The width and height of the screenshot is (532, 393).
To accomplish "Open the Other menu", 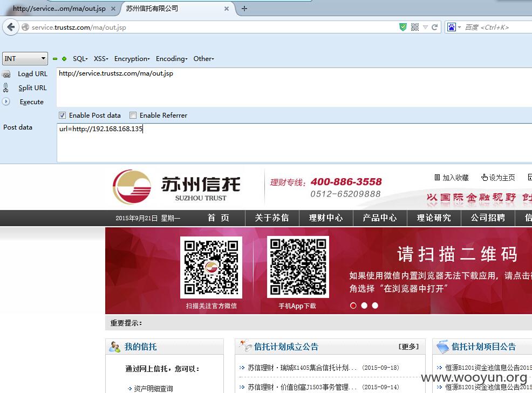I will (203, 59).
